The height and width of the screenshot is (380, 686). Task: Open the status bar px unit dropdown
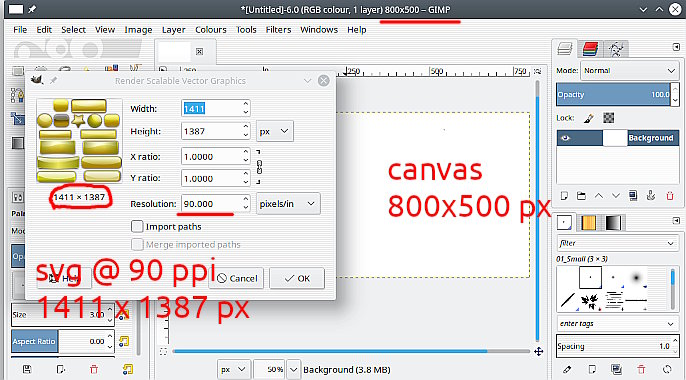click(x=234, y=370)
